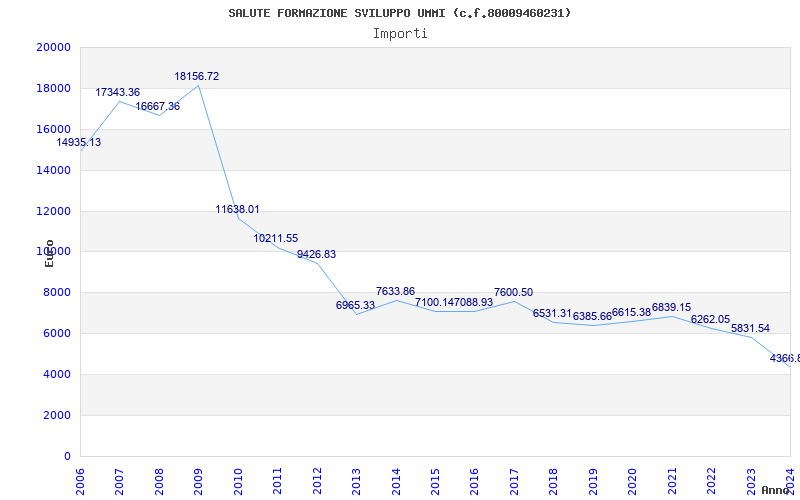Click the 2010 year axis label
The height and width of the screenshot is (500, 800).
(x=238, y=482)
